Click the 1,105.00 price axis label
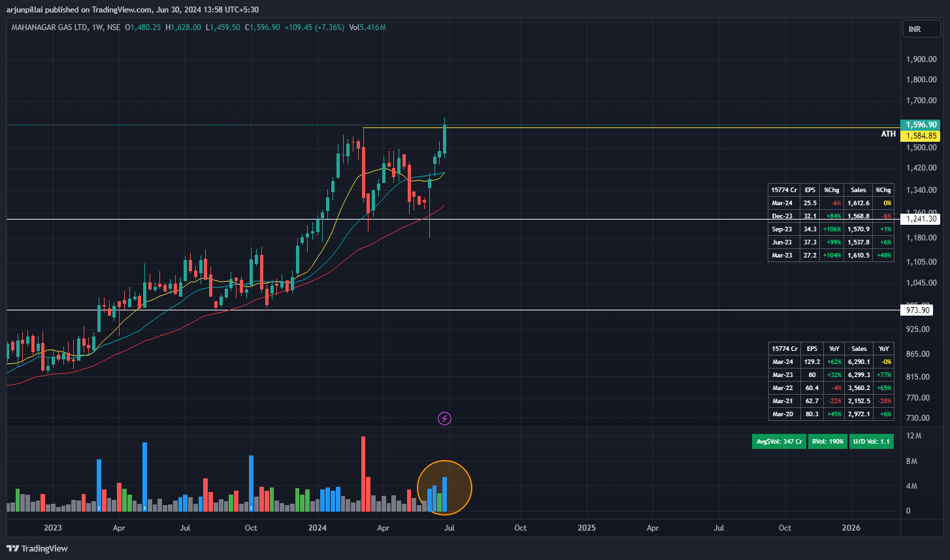This screenshot has width=950, height=560. (921, 262)
